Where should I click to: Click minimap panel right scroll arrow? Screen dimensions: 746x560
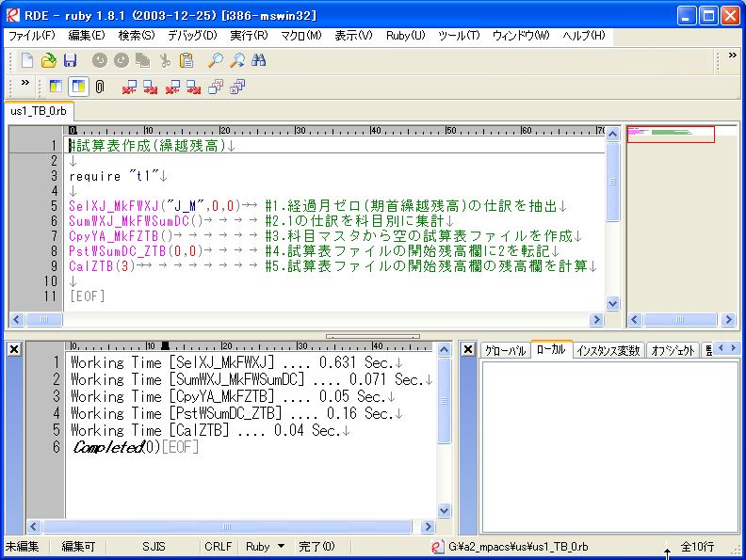tap(728, 319)
